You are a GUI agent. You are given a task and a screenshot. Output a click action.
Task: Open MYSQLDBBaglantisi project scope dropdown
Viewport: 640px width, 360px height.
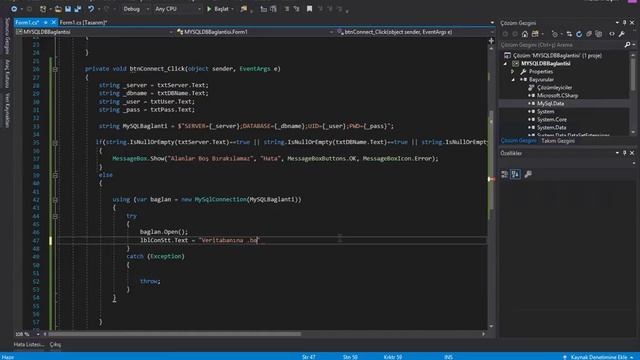click(x=94, y=32)
